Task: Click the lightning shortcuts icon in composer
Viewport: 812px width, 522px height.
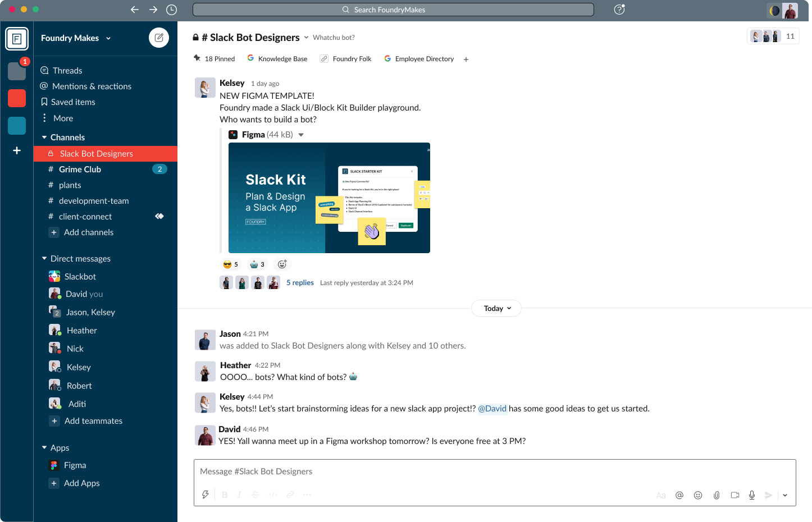Action: point(206,494)
